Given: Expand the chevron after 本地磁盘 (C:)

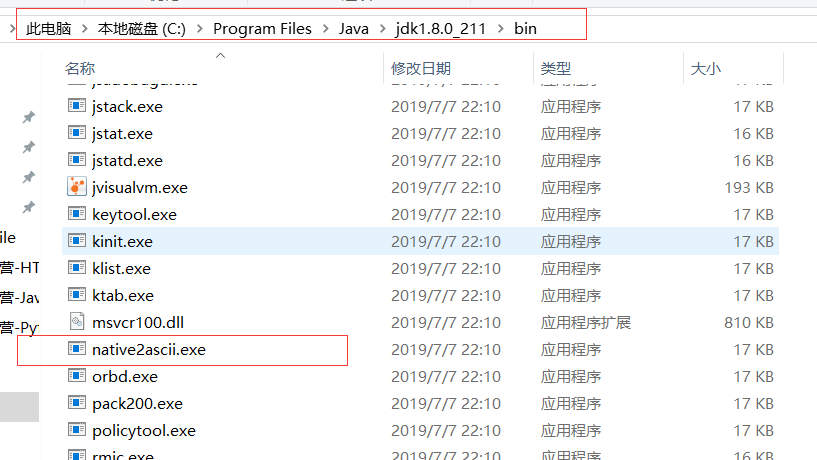Looking at the screenshot, I should pos(200,29).
